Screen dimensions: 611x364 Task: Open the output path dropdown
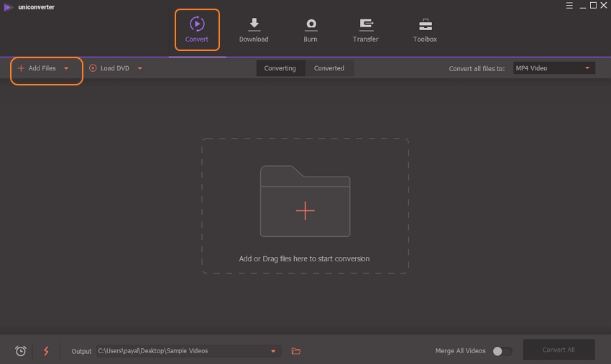click(x=273, y=351)
